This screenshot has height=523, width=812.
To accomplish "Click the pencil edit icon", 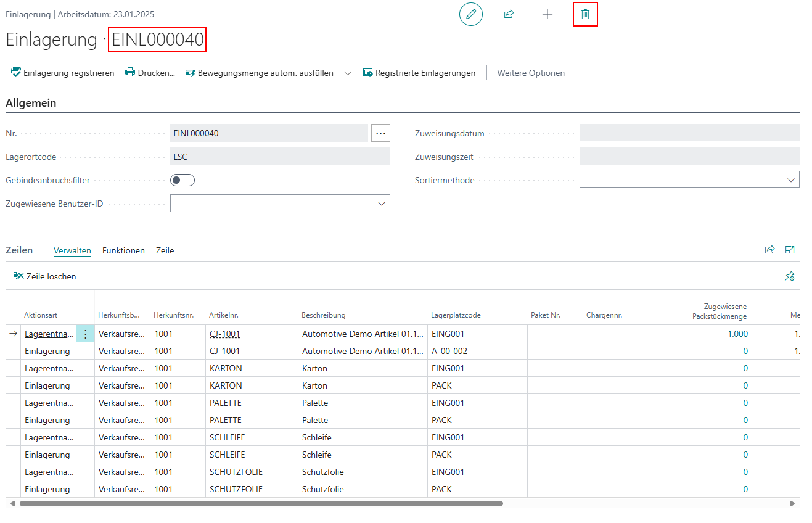I will [x=471, y=14].
